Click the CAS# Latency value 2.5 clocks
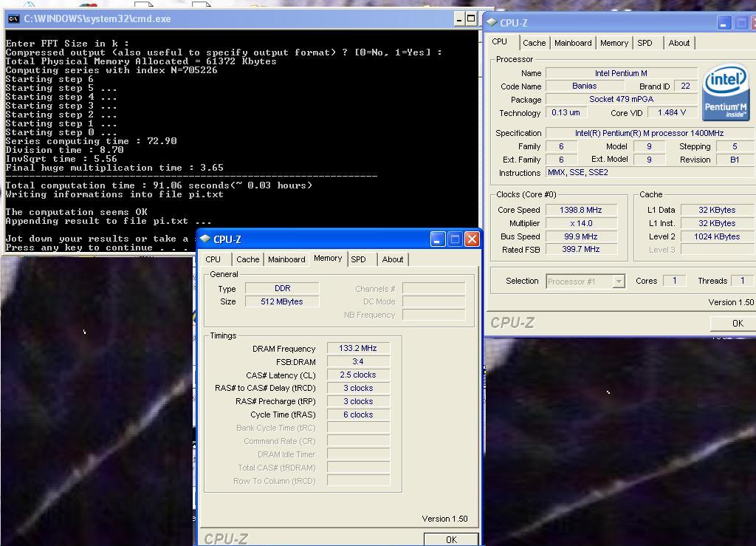 358,375
